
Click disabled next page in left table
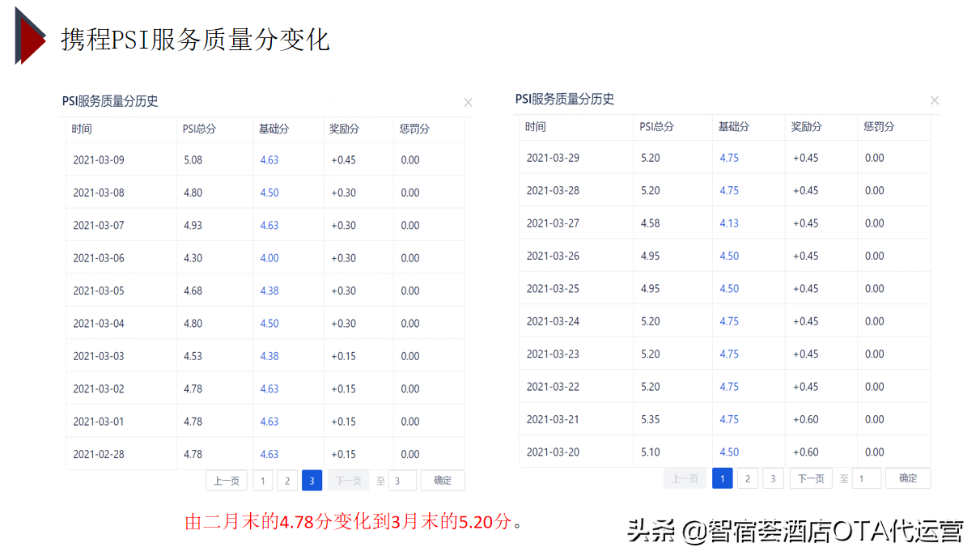tap(348, 481)
